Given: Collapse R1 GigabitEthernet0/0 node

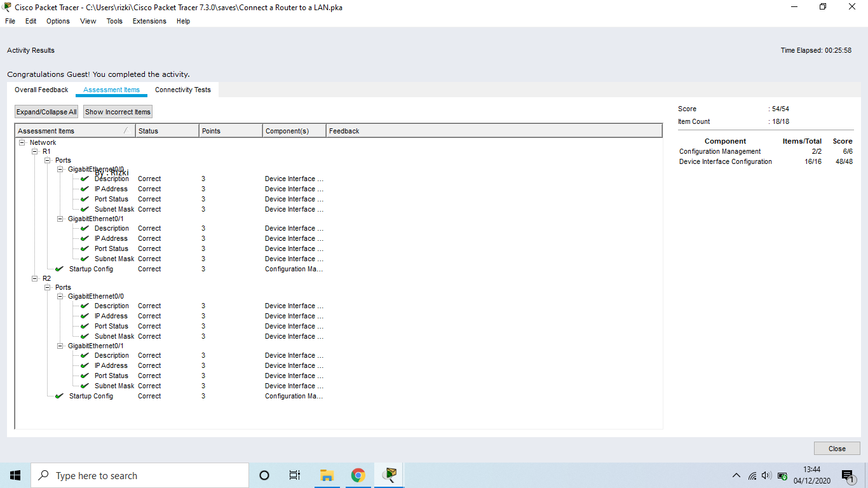Looking at the screenshot, I should 60,169.
